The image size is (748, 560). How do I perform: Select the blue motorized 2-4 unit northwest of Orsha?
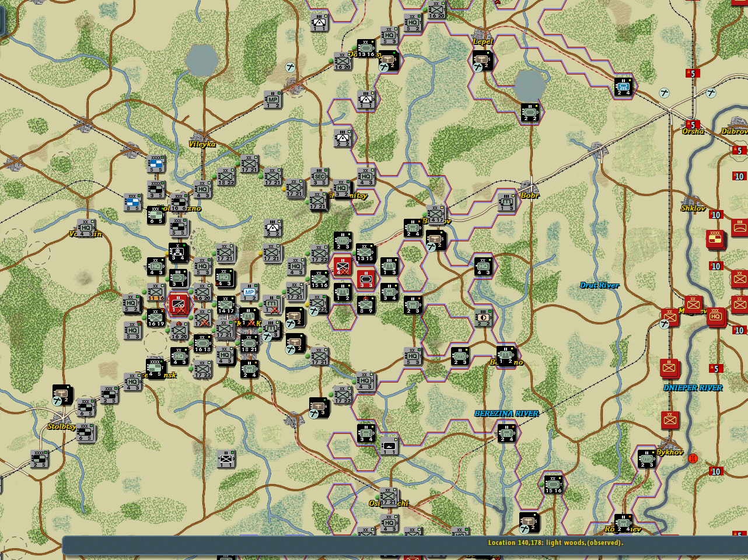[x=623, y=87]
